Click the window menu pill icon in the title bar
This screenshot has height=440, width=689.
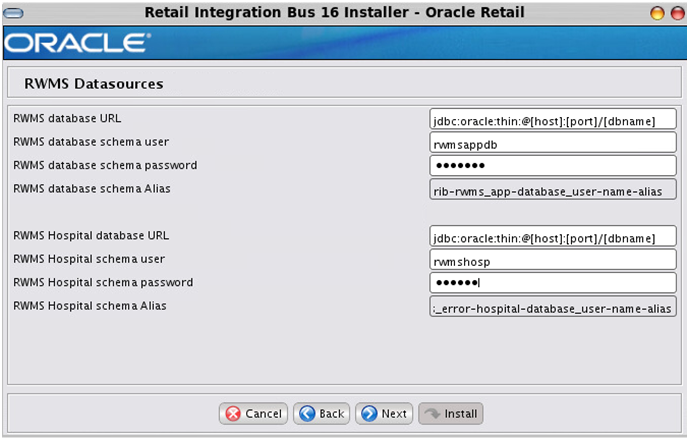pos(13,13)
